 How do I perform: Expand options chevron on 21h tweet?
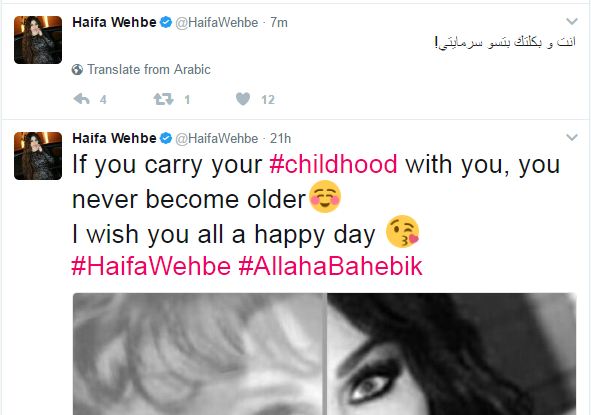572,138
